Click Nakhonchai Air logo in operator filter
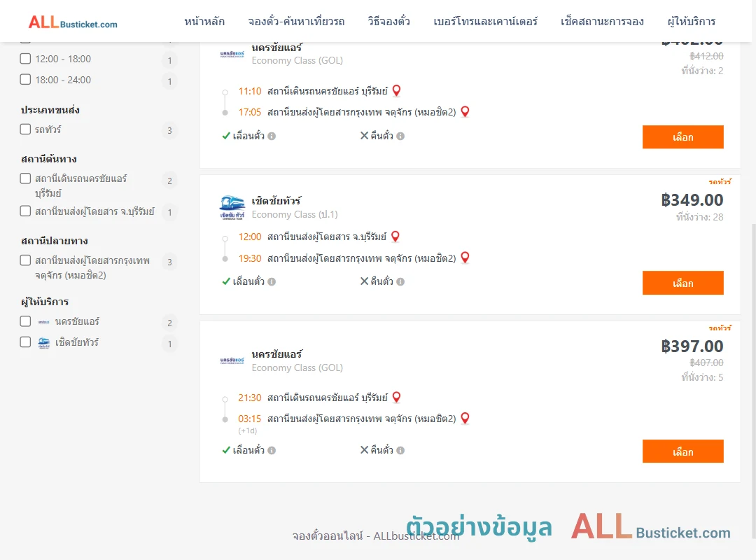Image resolution: width=756 pixels, height=560 pixels. 44,322
